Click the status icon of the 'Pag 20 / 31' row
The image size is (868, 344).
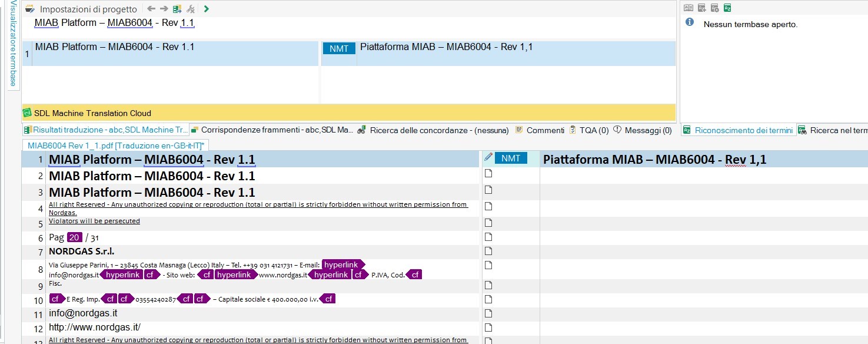tap(488, 236)
